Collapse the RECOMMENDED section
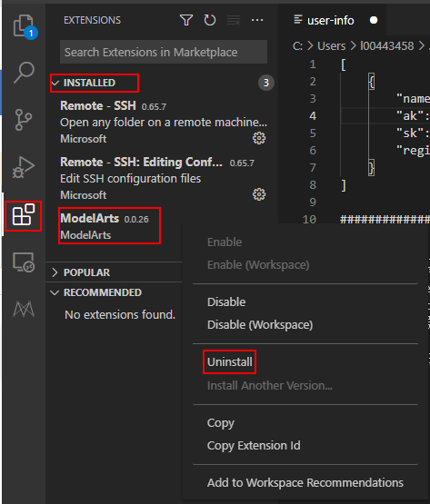The height and width of the screenshot is (504, 430). (x=96, y=292)
